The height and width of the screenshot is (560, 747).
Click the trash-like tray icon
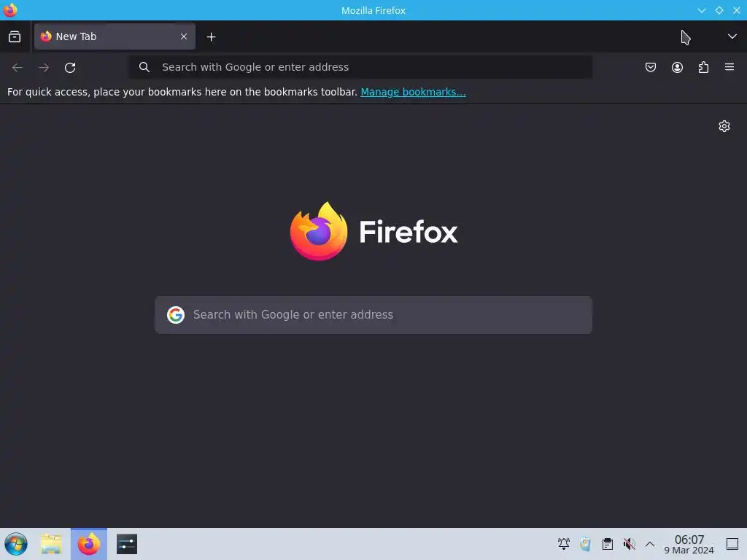(586, 543)
